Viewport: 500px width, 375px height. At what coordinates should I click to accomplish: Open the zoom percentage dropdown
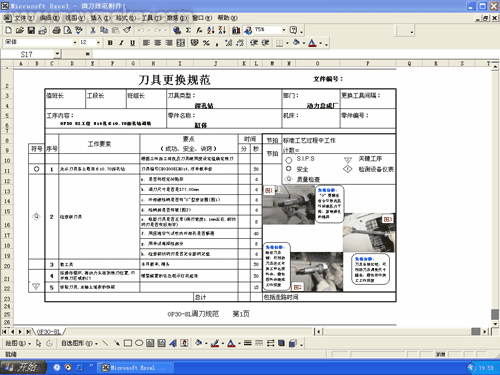284,30
